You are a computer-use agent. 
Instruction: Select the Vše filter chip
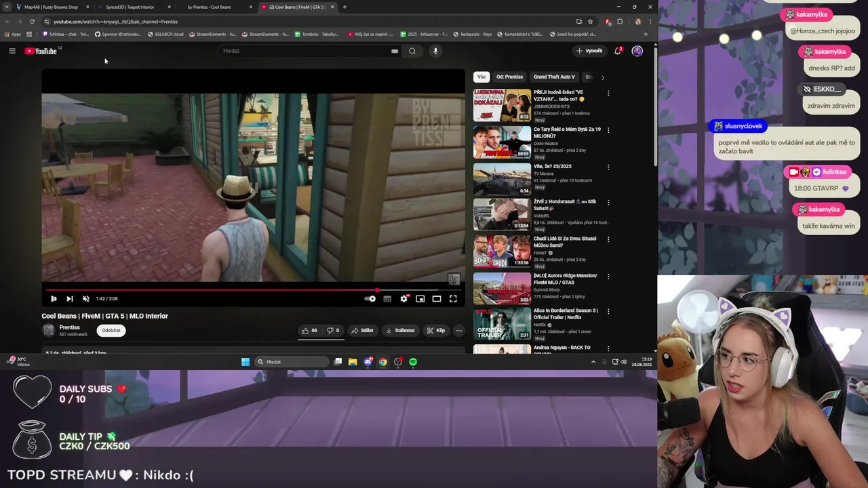481,77
